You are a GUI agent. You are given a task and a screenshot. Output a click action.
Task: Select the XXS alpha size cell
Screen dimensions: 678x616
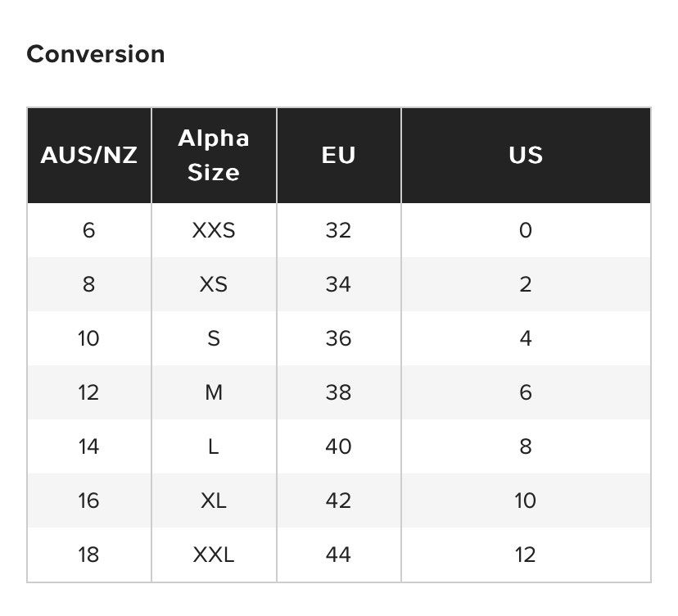[x=214, y=230]
